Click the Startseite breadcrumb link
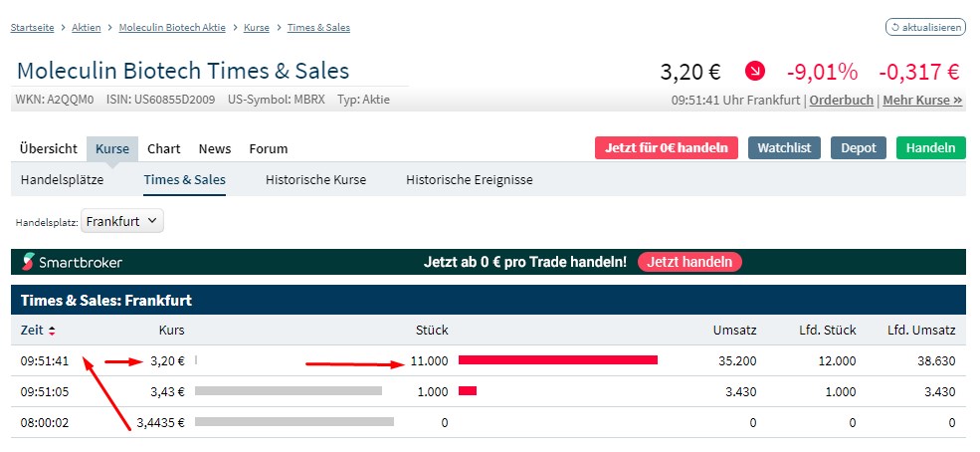Viewport: 980px width, 452px height. [x=33, y=27]
